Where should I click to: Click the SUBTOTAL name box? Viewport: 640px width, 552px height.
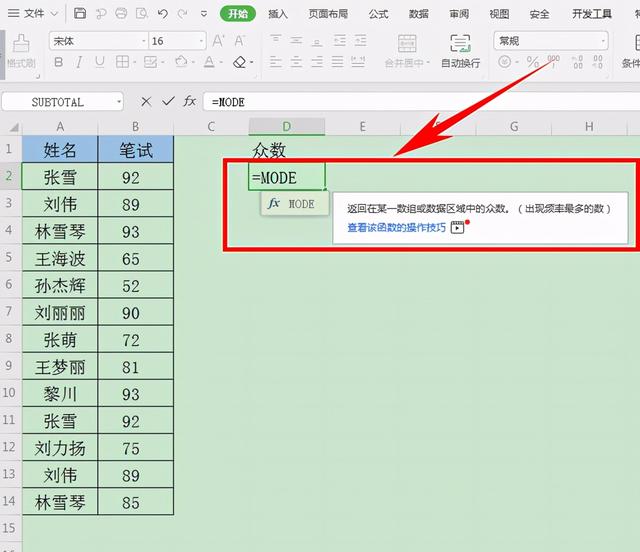point(58,102)
